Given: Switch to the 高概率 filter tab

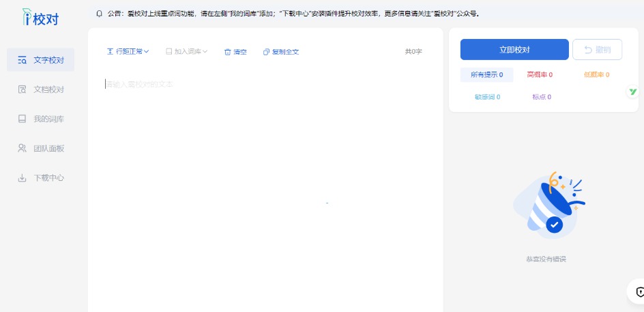Looking at the screenshot, I should click(x=540, y=75).
